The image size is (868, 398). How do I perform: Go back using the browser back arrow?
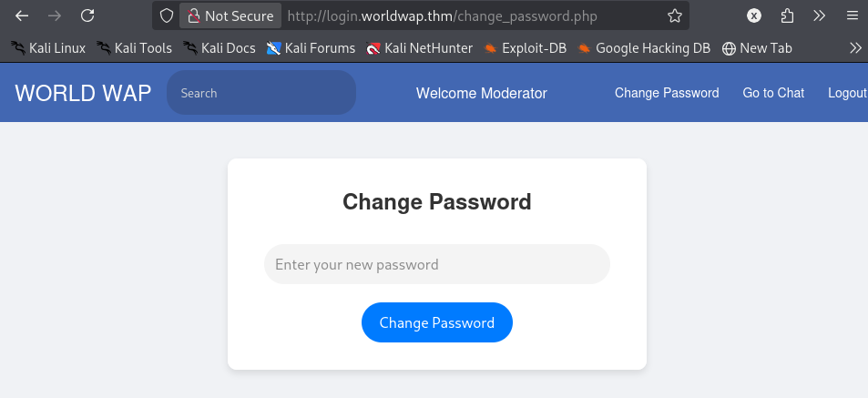tap(22, 16)
